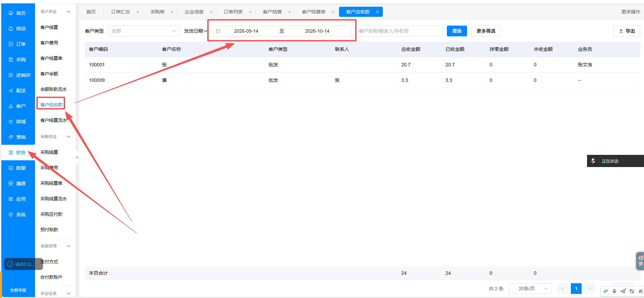Switch to the 订单汇总 tab
Viewport: 644px width, 298px height.
[121, 12]
